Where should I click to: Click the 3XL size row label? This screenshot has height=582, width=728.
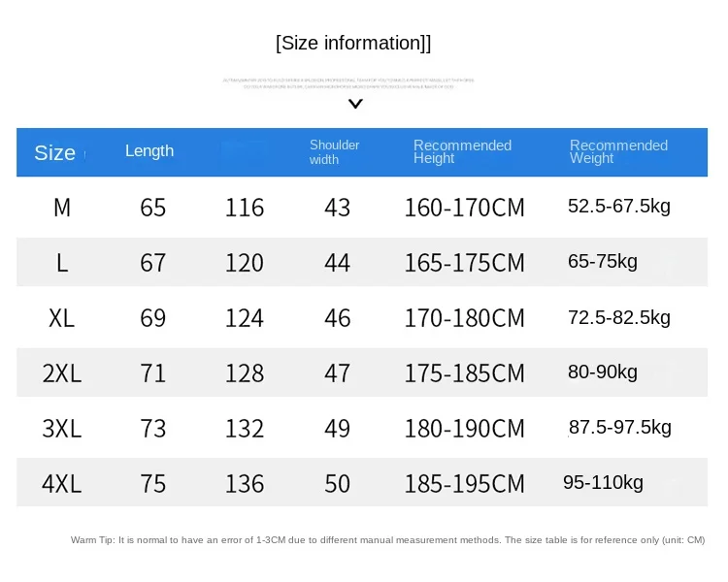pyautogui.click(x=62, y=429)
